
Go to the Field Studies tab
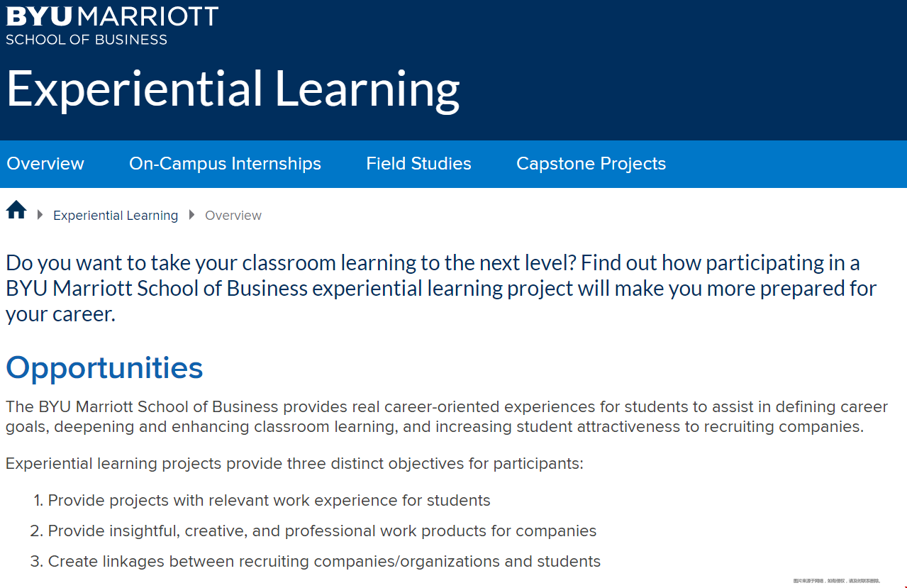click(418, 164)
